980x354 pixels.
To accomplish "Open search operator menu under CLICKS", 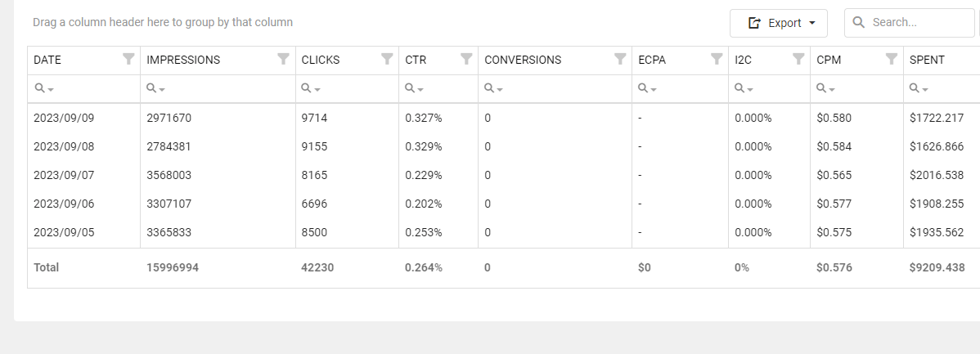I will (x=311, y=88).
